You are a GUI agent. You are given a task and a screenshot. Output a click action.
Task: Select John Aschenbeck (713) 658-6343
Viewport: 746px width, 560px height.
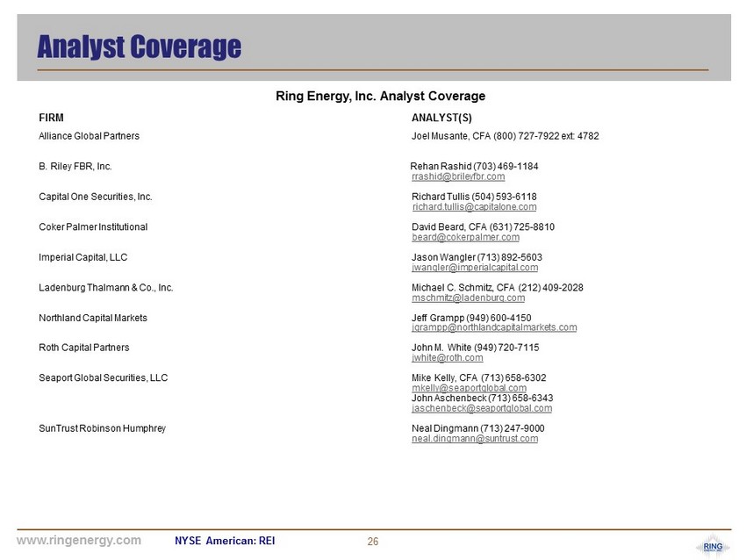tap(483, 398)
